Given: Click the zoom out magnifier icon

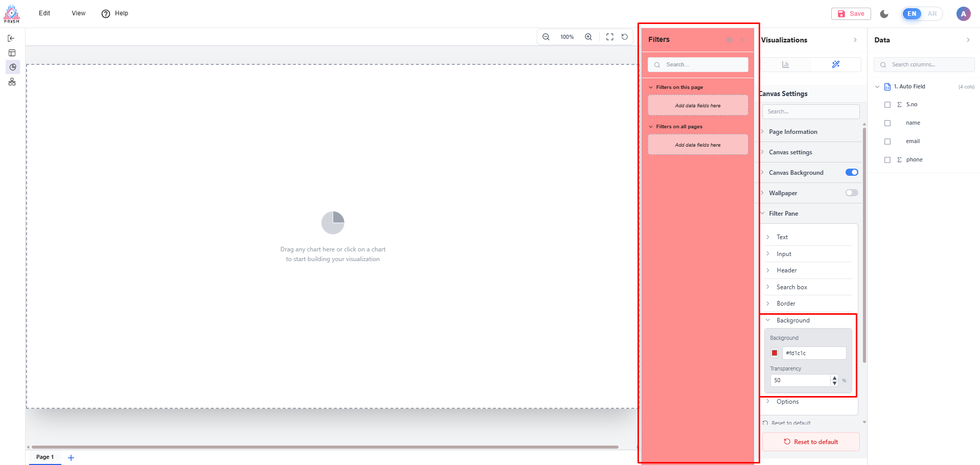Looking at the screenshot, I should [546, 37].
